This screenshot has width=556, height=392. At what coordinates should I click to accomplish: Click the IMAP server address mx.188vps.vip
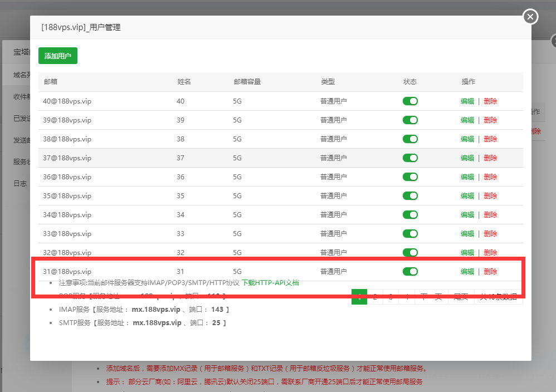pos(156,310)
